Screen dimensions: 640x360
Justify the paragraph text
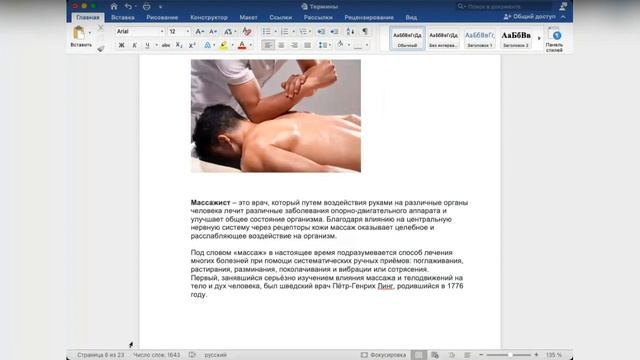tap(307, 45)
